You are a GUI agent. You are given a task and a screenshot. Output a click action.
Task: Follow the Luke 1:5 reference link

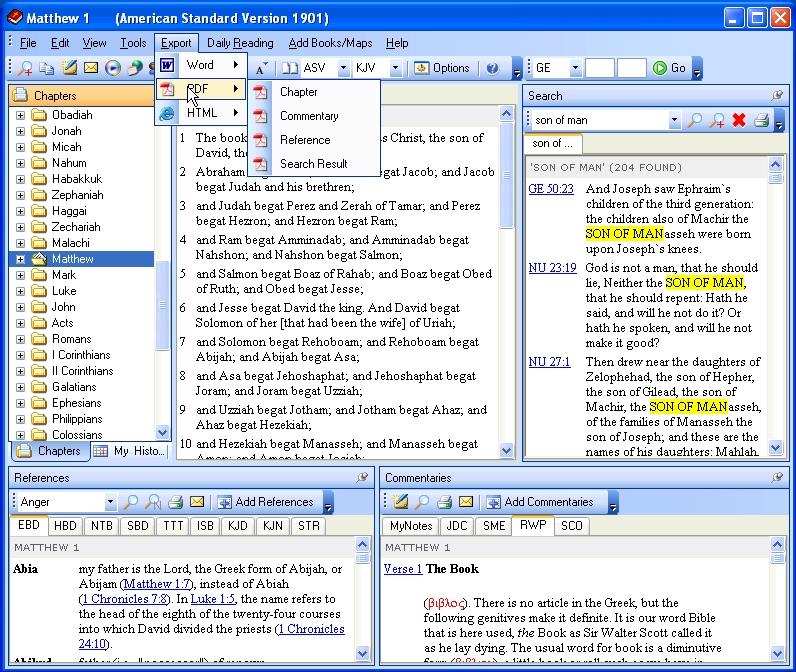click(213, 599)
